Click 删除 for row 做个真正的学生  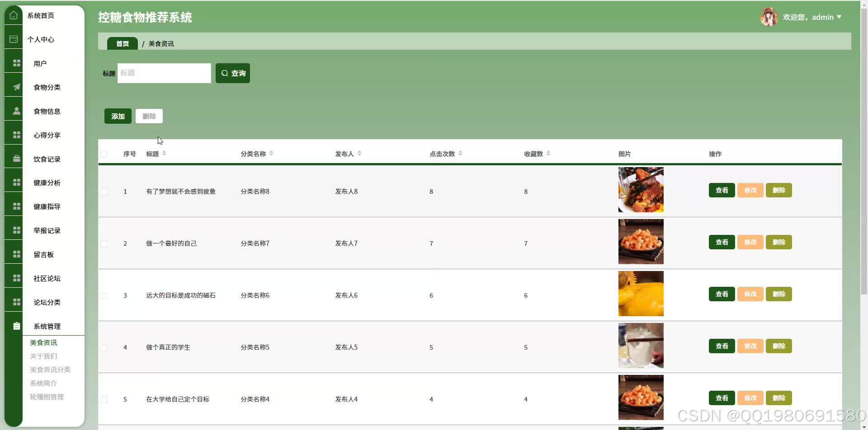click(x=779, y=346)
